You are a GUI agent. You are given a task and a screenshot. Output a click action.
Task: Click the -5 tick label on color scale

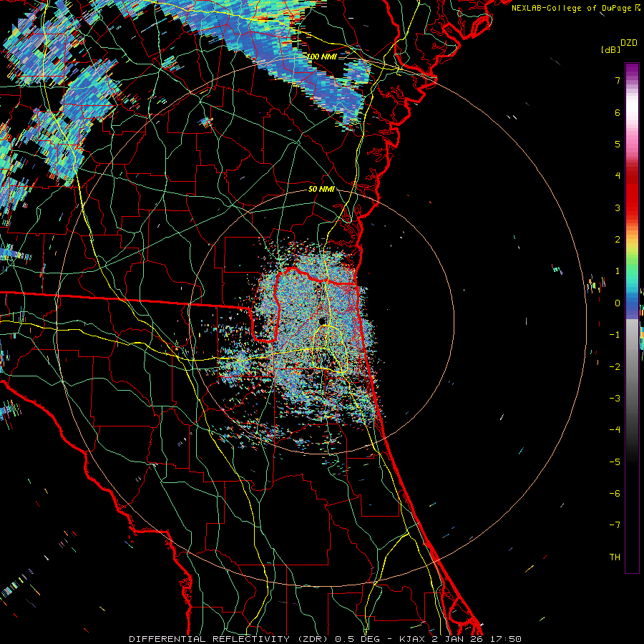[x=615, y=462]
